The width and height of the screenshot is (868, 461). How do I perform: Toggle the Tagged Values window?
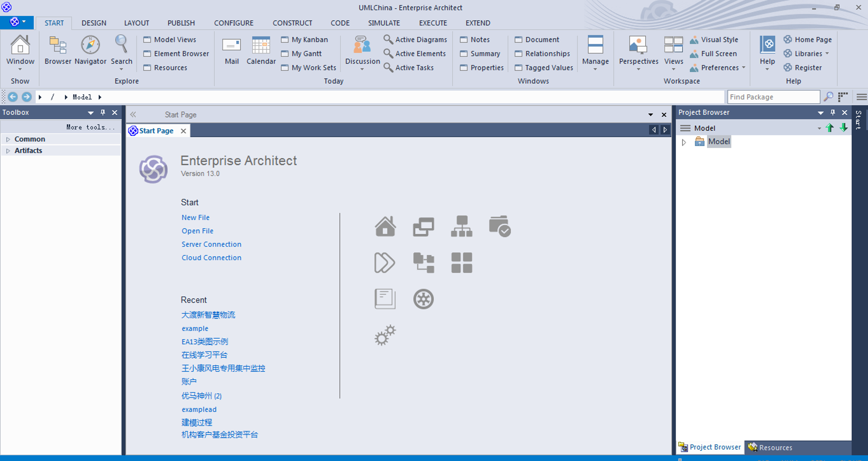click(x=544, y=68)
